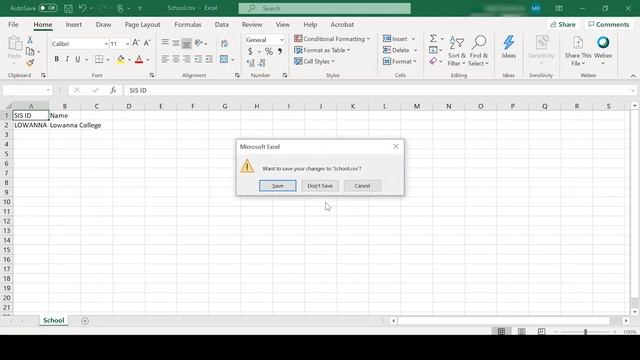Toggle Middle Align vertical alignment
The image size is (640, 360).
176,43
